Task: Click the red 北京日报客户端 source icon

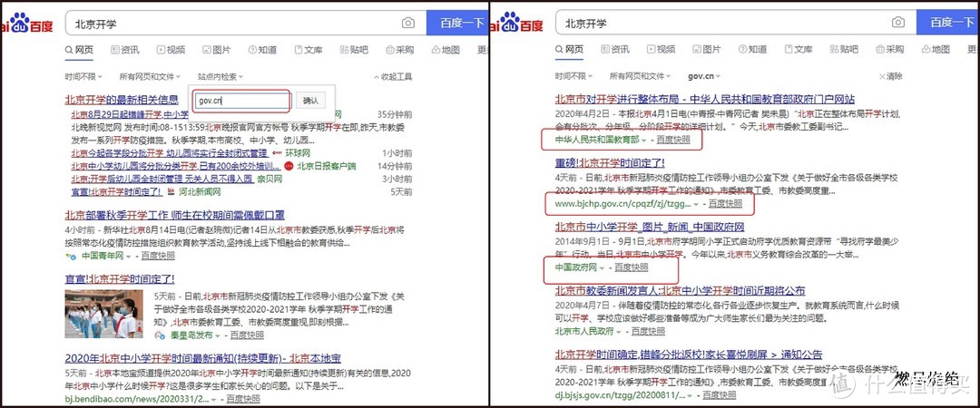Action: coord(288,166)
